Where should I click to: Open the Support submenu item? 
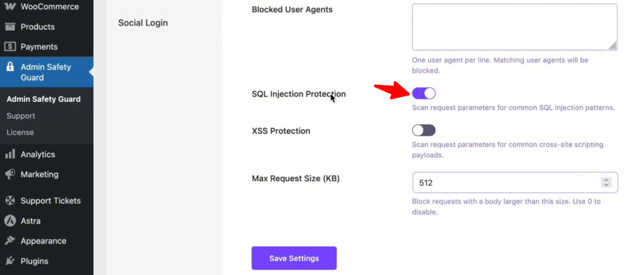21,116
